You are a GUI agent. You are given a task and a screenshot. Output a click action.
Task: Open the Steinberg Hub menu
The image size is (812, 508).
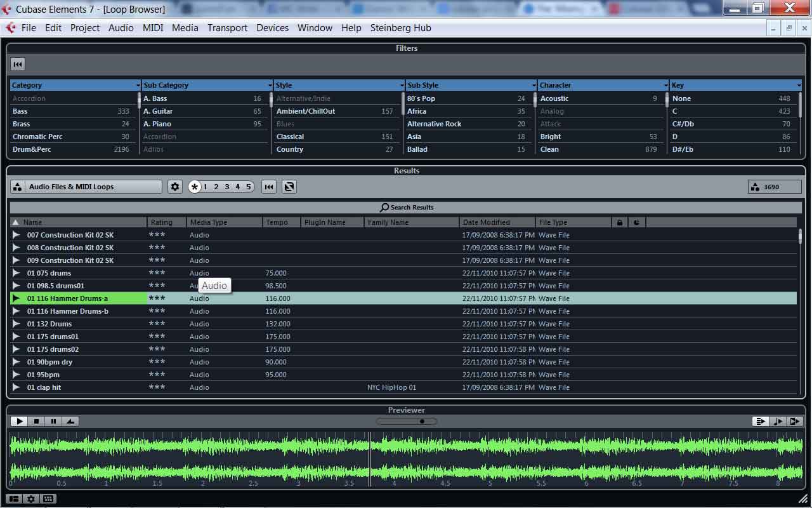coord(400,28)
